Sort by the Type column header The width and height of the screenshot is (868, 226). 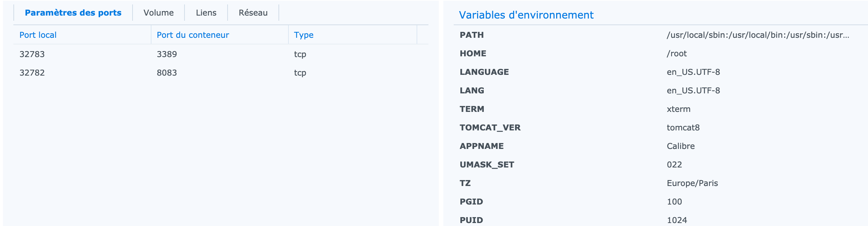click(x=304, y=35)
